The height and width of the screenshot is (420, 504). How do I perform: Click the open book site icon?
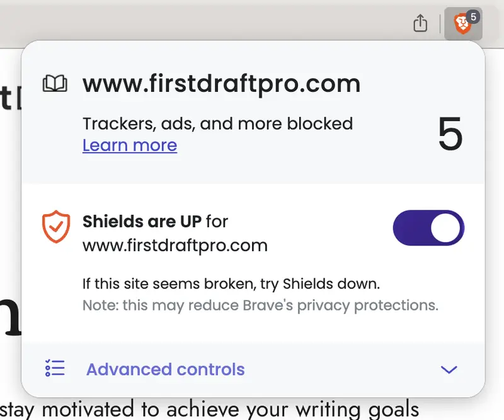[x=55, y=84]
